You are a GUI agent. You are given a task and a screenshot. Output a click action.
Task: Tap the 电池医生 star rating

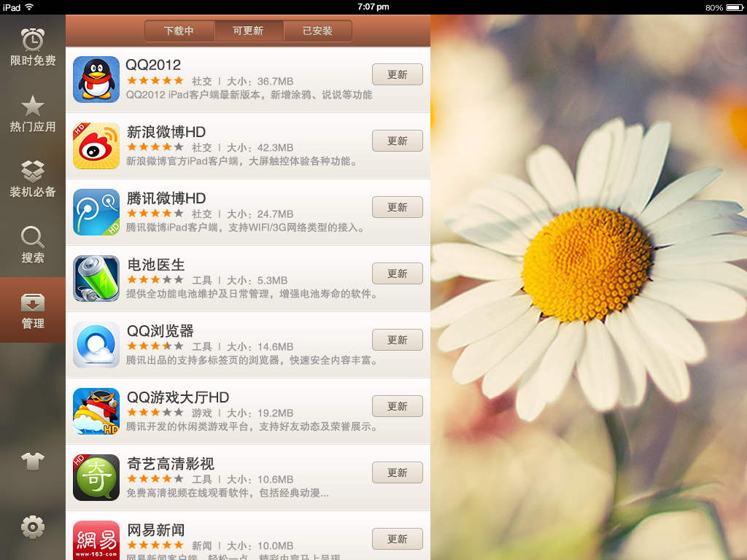point(155,279)
